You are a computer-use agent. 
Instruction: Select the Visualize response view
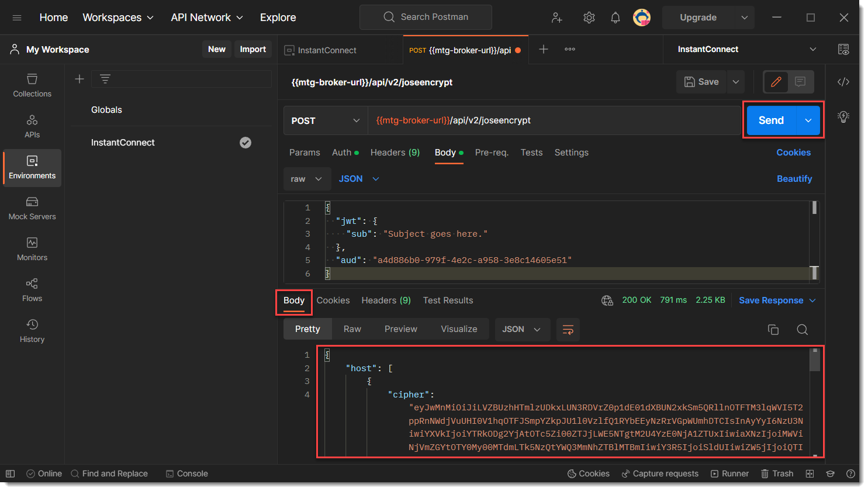tap(459, 329)
